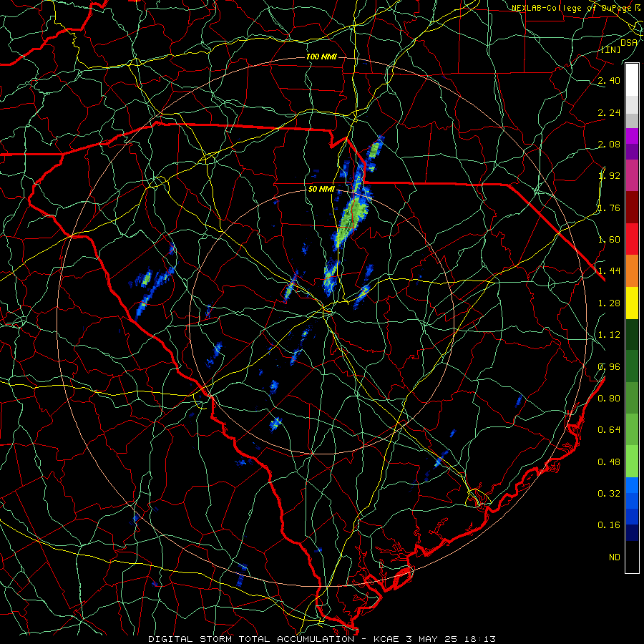644x644 pixels.
Task: Select the lightest green swatch near 0.48
Action: [632, 462]
